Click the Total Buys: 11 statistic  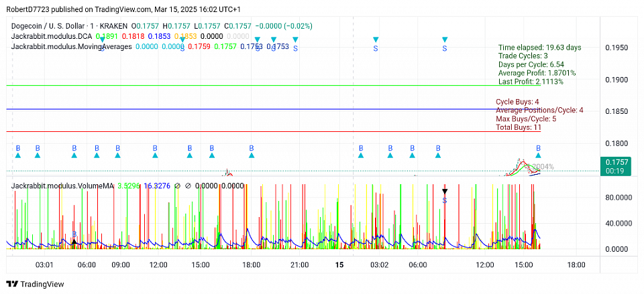click(519, 127)
